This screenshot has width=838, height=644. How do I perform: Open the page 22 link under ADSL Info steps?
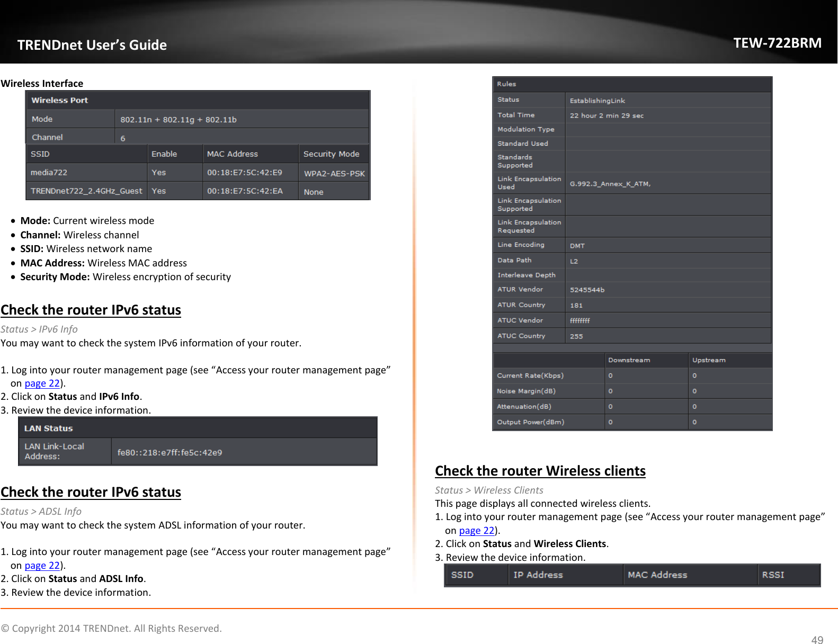pos(42,566)
